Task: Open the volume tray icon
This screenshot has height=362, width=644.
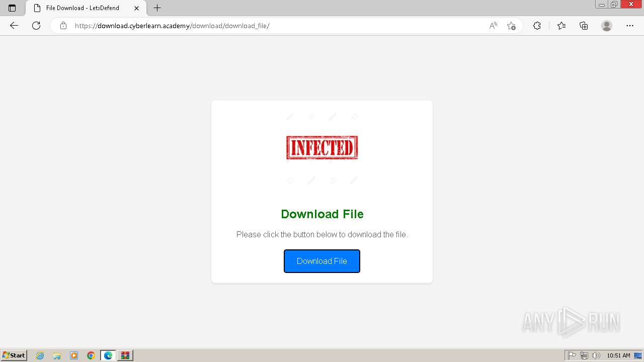Action: pyautogui.click(x=596, y=355)
